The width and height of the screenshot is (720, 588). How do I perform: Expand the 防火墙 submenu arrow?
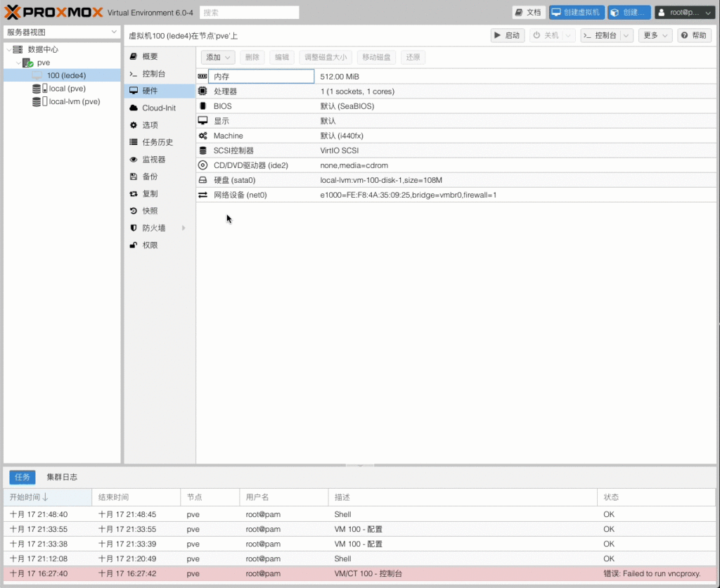[184, 228]
